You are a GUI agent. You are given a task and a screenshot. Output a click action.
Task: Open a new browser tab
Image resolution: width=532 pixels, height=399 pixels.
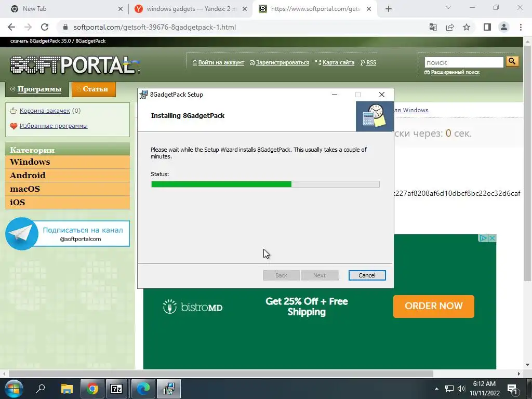389,9
